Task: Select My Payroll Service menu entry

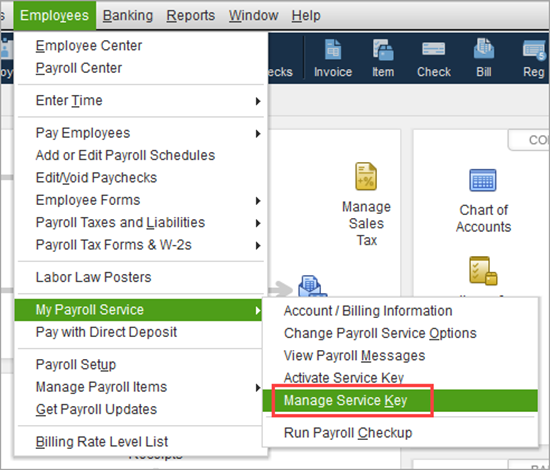Action: tap(139, 310)
